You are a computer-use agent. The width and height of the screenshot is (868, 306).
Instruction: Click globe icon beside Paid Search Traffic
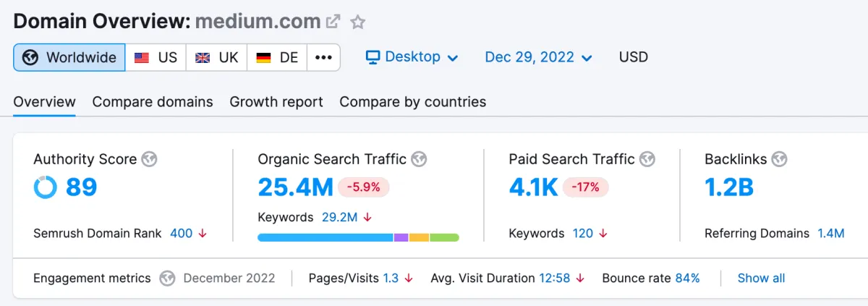tap(647, 159)
